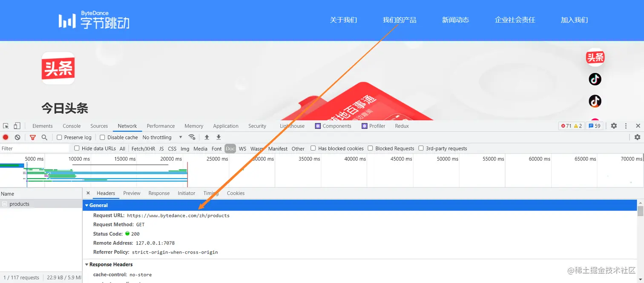The height and width of the screenshot is (283, 644).
Task: Switch to Elements tab
Action: click(x=43, y=126)
